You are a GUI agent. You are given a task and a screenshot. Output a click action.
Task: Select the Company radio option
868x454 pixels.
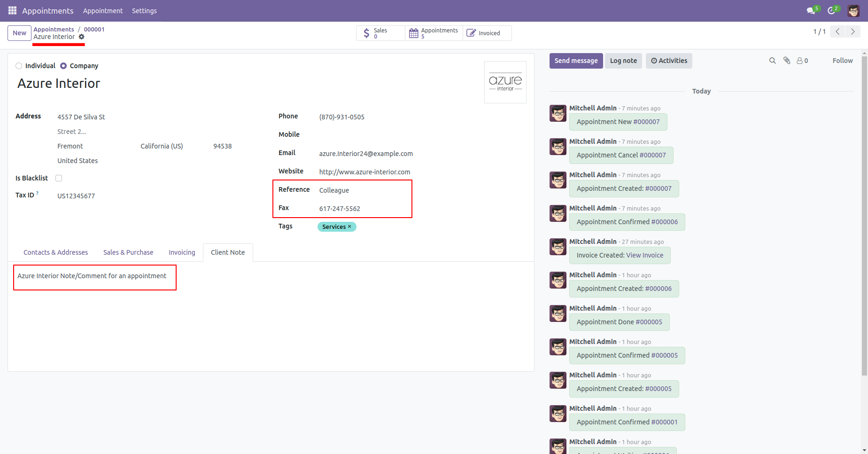[63, 66]
